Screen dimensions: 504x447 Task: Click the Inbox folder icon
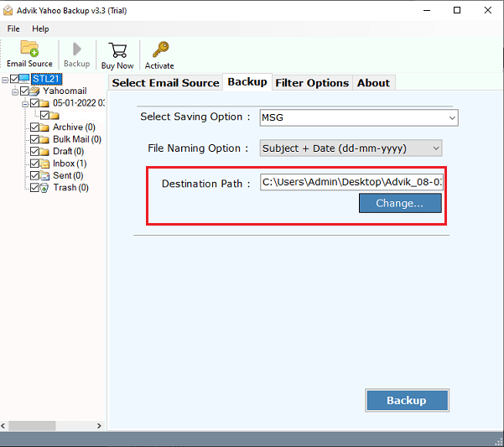[44, 164]
